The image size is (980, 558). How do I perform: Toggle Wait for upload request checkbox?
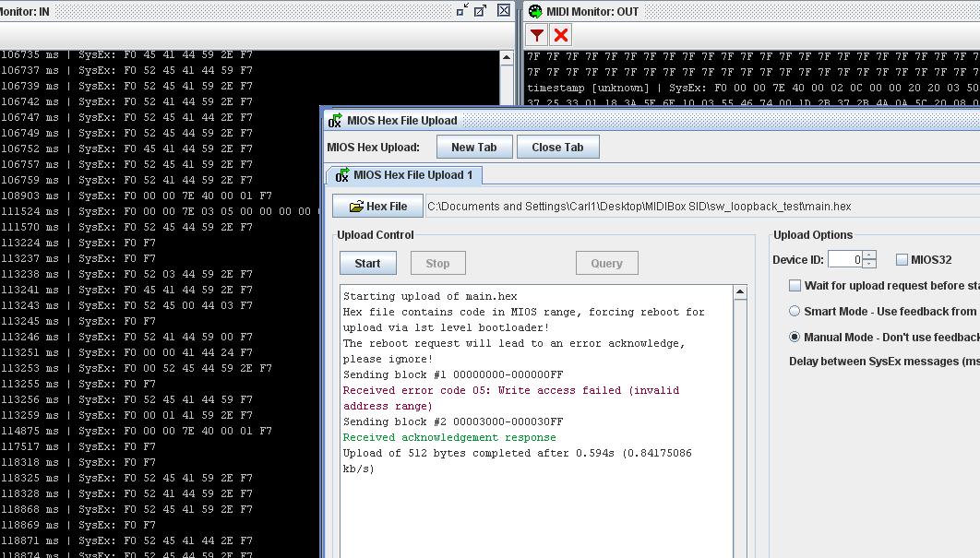coord(795,286)
